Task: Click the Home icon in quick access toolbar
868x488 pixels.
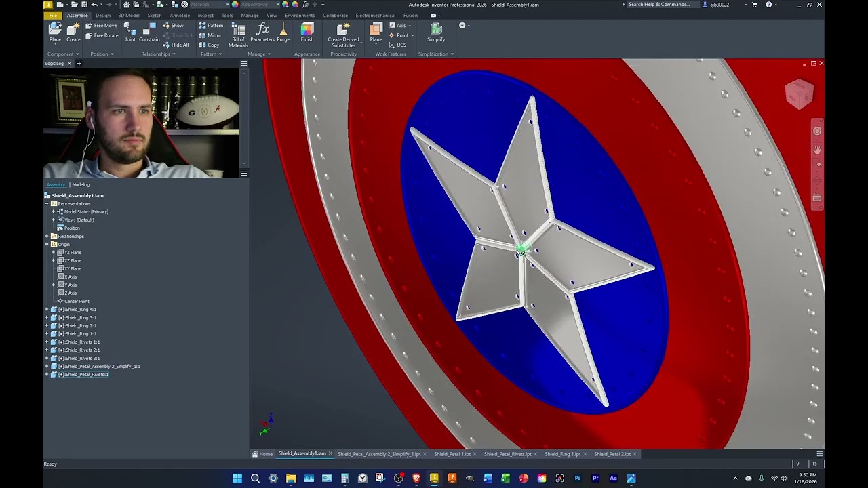Action: (x=126, y=5)
